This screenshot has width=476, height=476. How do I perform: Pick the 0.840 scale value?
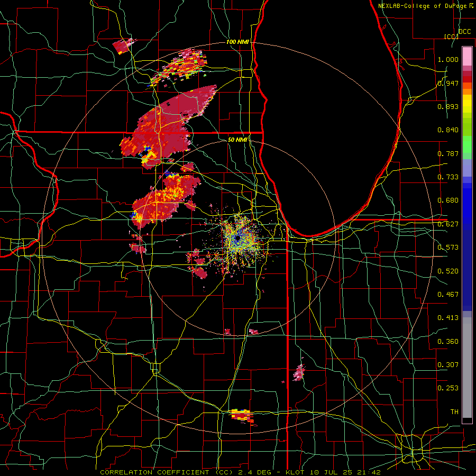pos(448,130)
